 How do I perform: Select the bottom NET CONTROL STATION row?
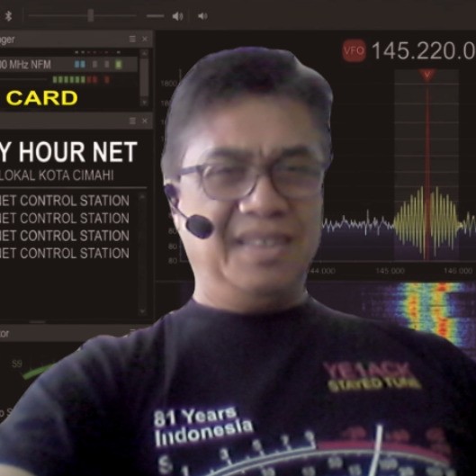pyautogui.click(x=65, y=253)
